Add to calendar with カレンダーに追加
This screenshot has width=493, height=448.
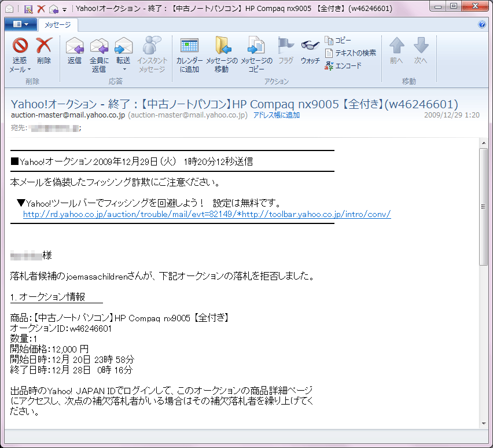(x=189, y=55)
